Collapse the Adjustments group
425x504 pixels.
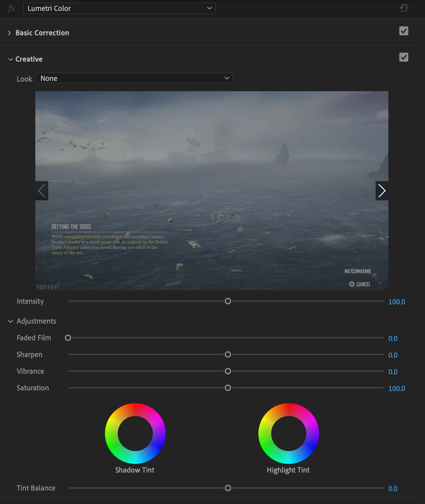10,321
